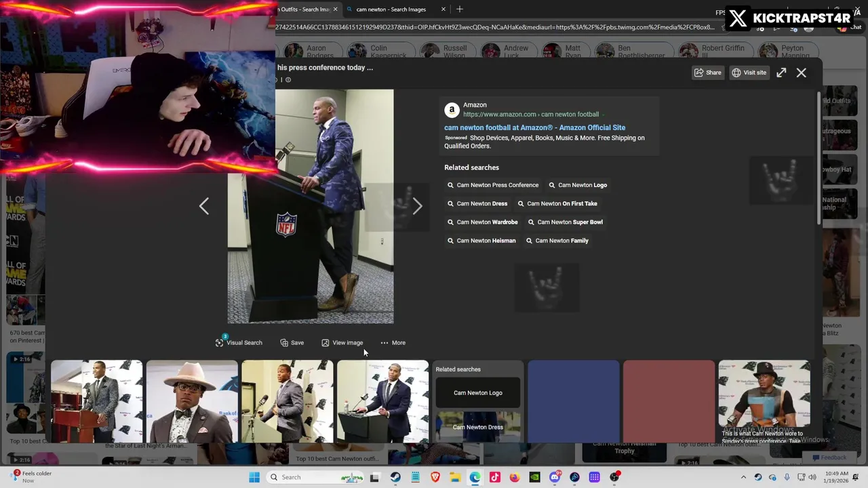Open a new browser tab with plus
Viewport: 868px width, 488px height.
pos(460,9)
